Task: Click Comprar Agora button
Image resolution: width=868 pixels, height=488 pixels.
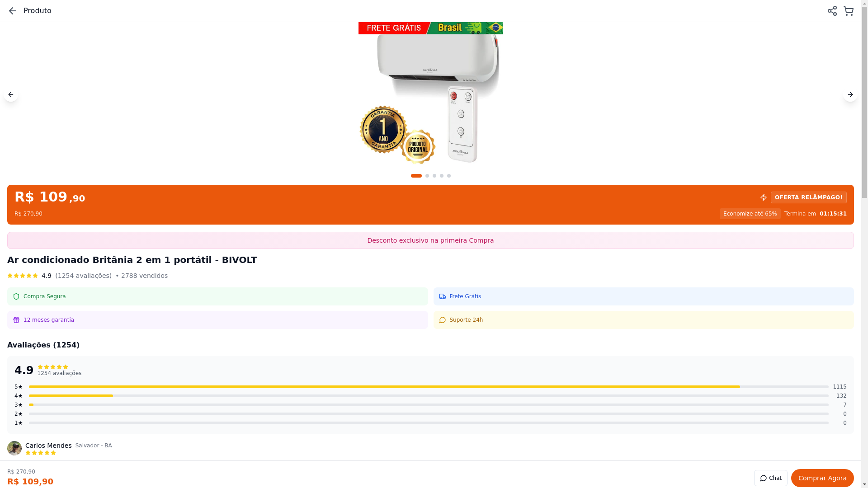Action: point(822,478)
